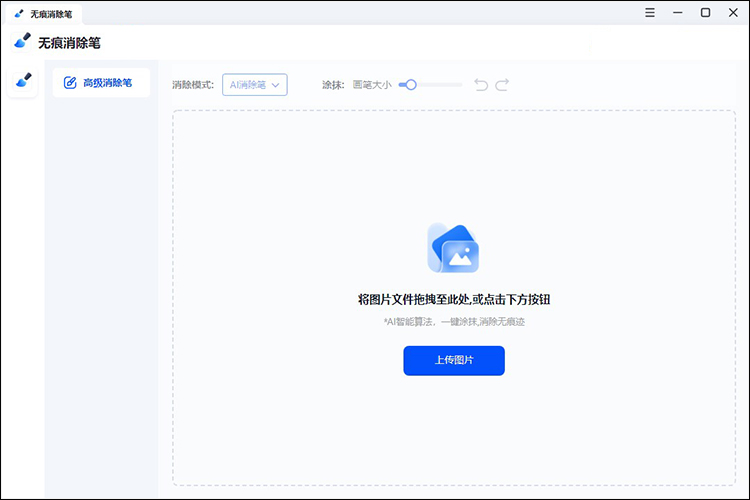Select the eraser pen icon in left sidebar

(x=23, y=81)
